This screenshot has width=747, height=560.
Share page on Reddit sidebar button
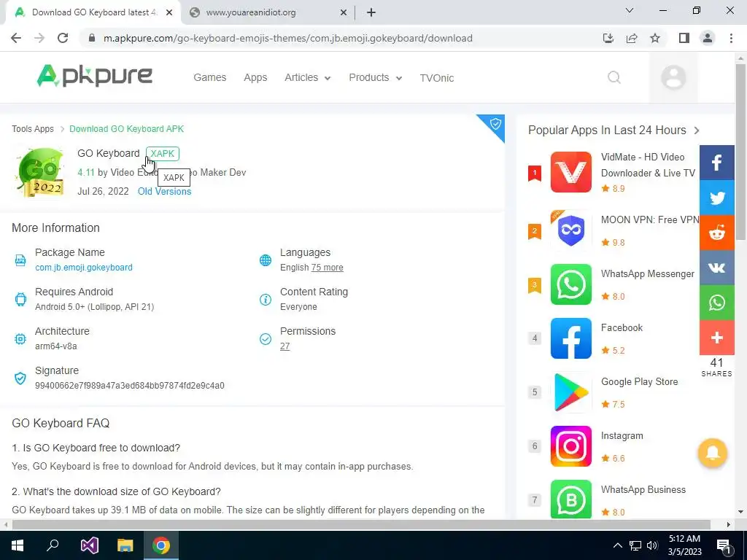pos(716,233)
